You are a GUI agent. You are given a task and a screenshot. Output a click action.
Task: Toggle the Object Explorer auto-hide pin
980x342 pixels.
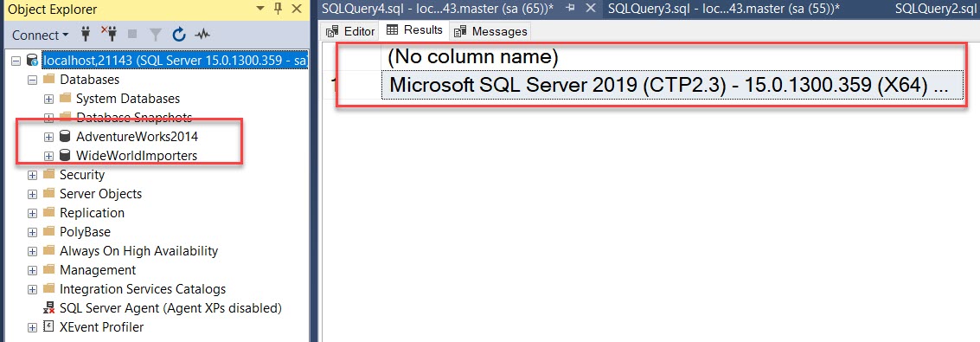pos(279,8)
